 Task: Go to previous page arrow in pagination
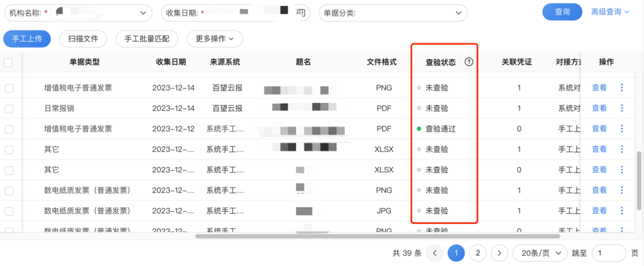(435, 253)
